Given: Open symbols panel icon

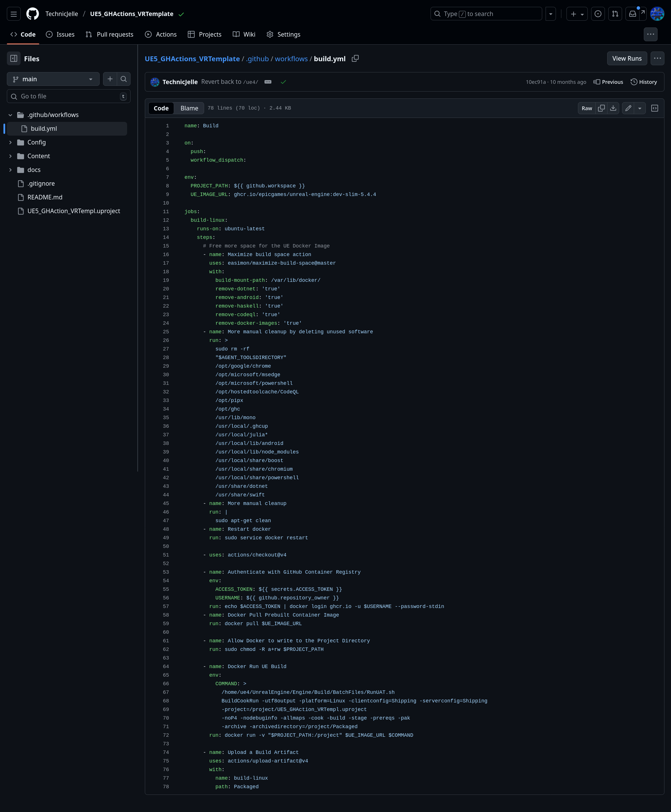Looking at the screenshot, I should coord(654,108).
